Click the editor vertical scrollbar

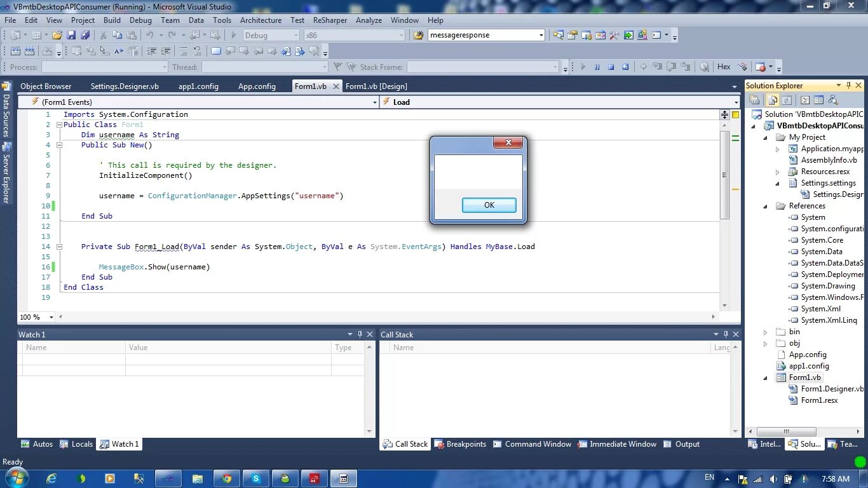point(724,175)
